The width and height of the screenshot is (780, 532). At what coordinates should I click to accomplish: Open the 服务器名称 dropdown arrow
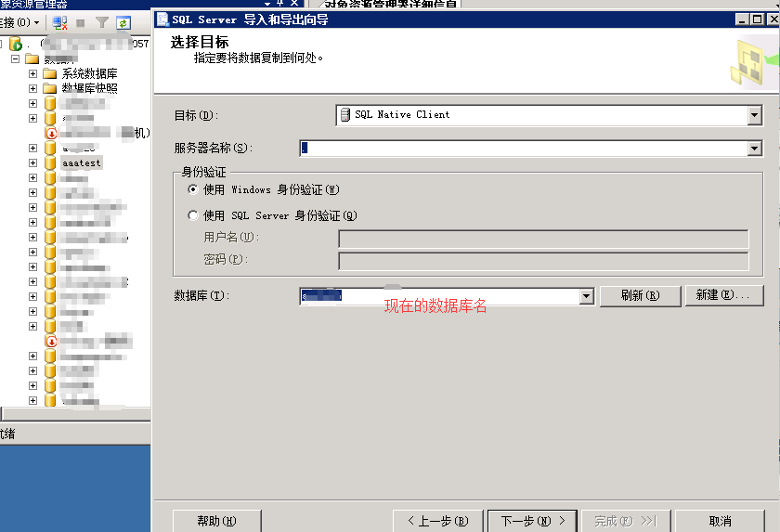coord(755,149)
